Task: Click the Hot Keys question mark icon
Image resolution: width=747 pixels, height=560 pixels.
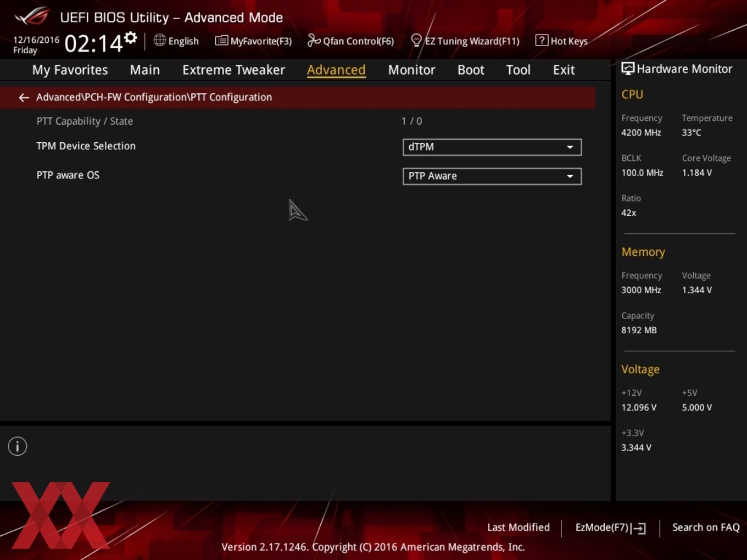Action: pos(542,40)
